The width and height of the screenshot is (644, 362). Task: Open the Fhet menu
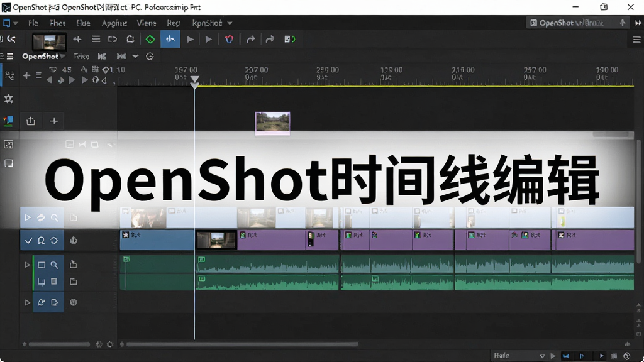point(57,23)
